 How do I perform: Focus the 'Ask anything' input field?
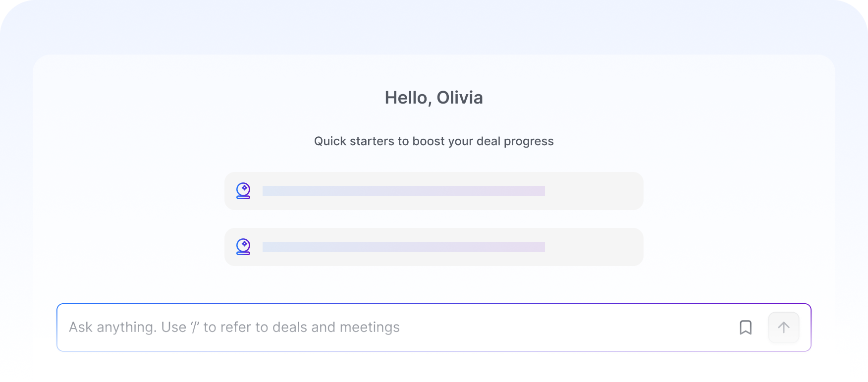coord(434,327)
